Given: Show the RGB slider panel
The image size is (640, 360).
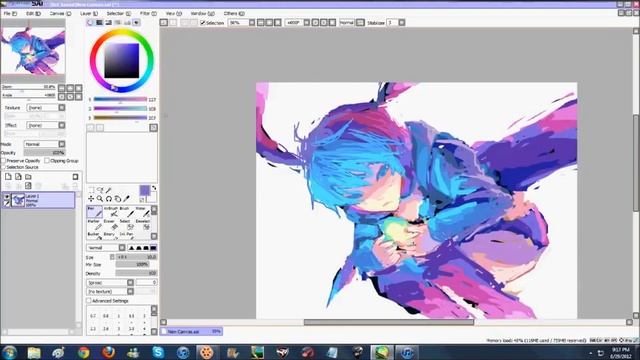Looking at the screenshot, I should point(99,22).
